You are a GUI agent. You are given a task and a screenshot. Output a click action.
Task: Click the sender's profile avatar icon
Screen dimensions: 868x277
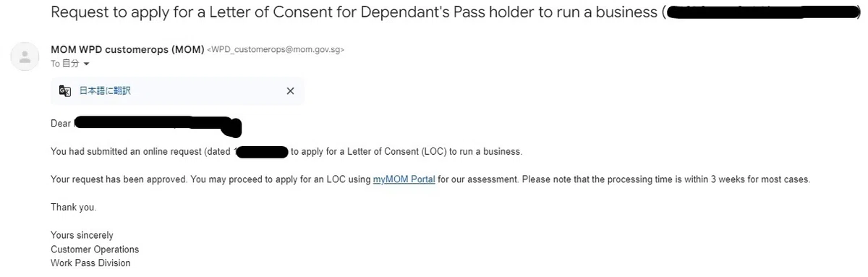click(x=26, y=56)
